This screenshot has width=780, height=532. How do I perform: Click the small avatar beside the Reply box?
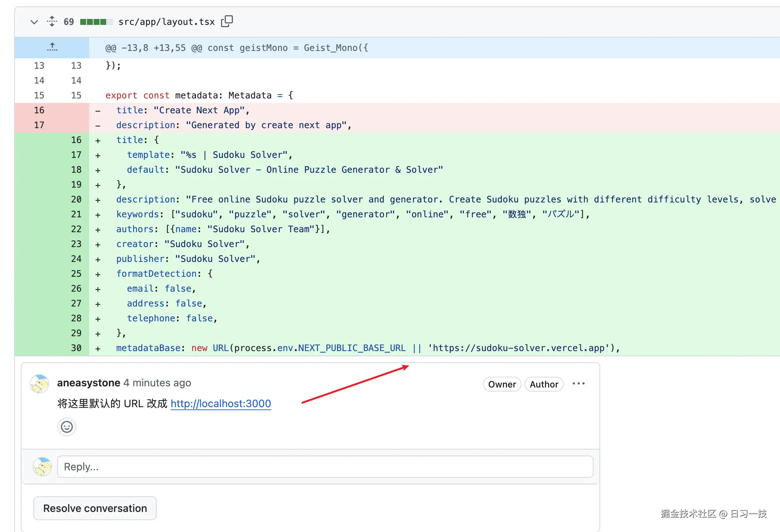42,467
